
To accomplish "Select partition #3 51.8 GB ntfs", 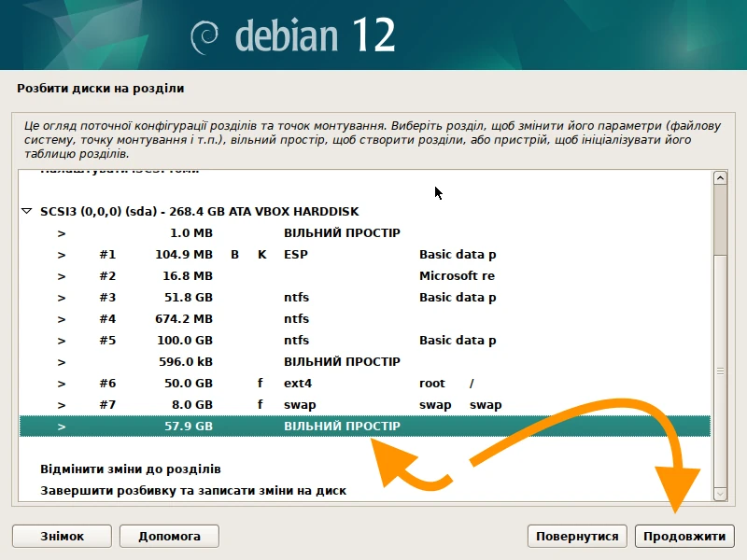I will pos(365,297).
